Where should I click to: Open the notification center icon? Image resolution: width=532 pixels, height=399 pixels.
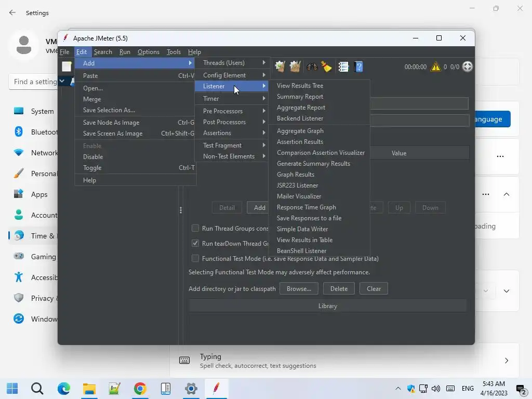(521, 389)
